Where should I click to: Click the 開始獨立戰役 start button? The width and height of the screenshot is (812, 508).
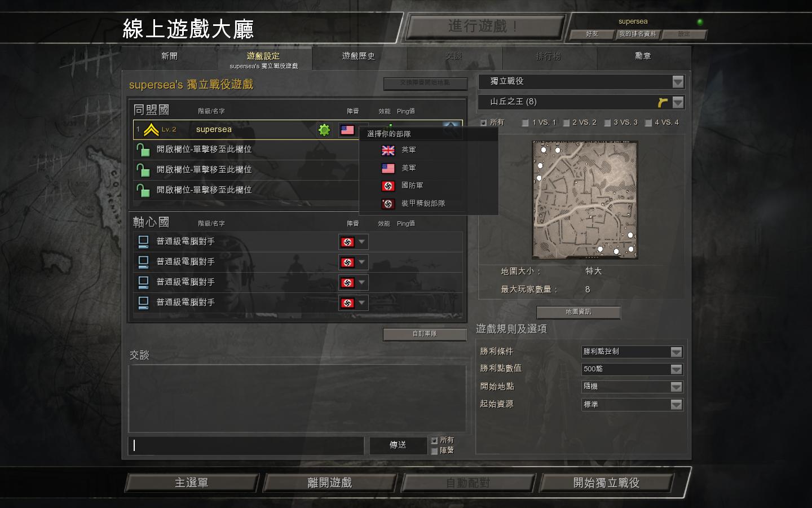click(606, 483)
